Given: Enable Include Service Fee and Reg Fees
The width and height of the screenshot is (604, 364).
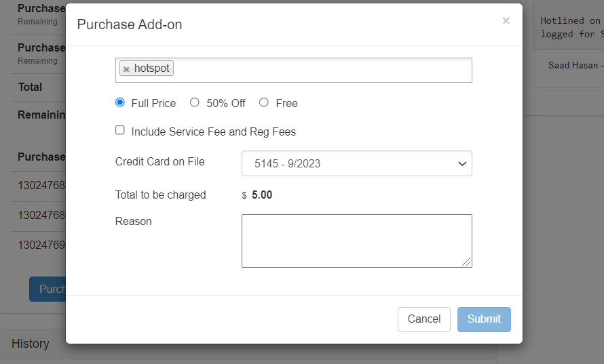Looking at the screenshot, I should [120, 130].
